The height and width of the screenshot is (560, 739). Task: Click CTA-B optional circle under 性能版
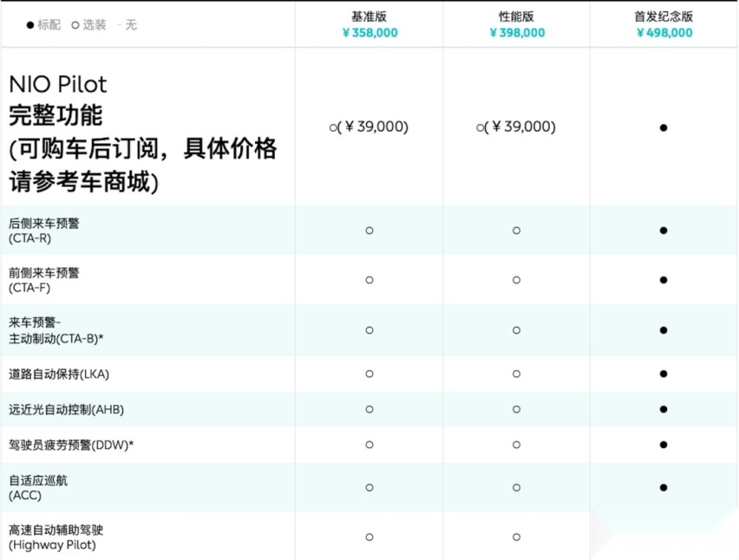click(x=517, y=330)
